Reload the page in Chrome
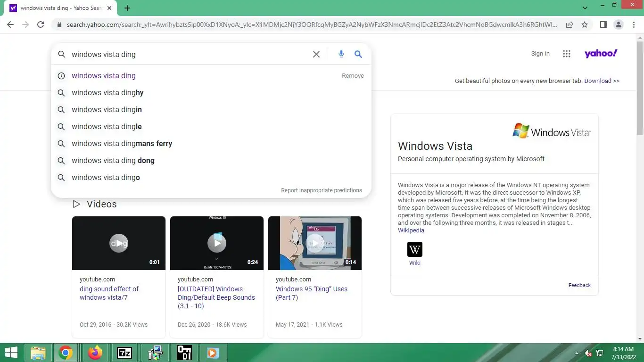The height and width of the screenshot is (362, 644). click(41, 25)
